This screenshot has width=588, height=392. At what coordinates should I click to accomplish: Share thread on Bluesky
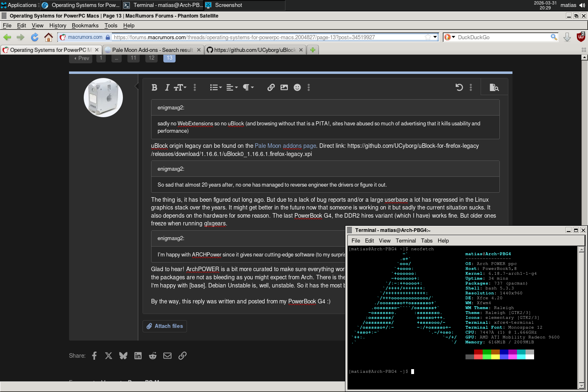click(x=123, y=356)
